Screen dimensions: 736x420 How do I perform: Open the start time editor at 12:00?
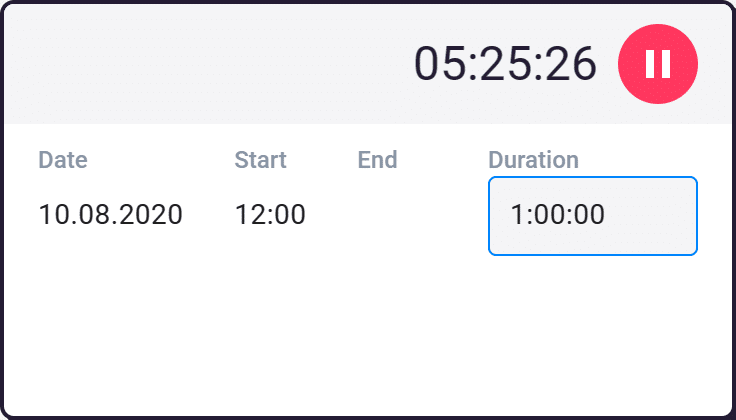[x=270, y=215]
